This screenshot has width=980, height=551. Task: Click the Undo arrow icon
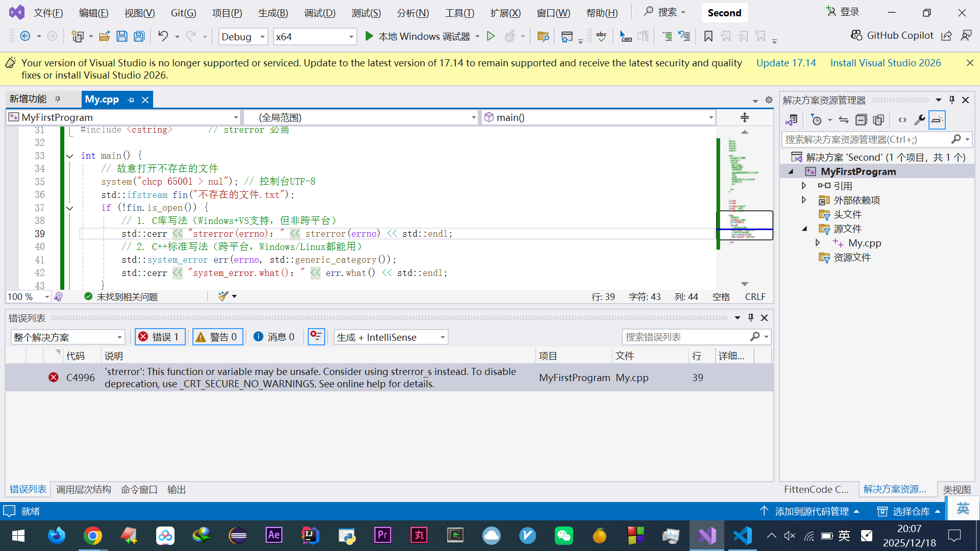pyautogui.click(x=163, y=36)
